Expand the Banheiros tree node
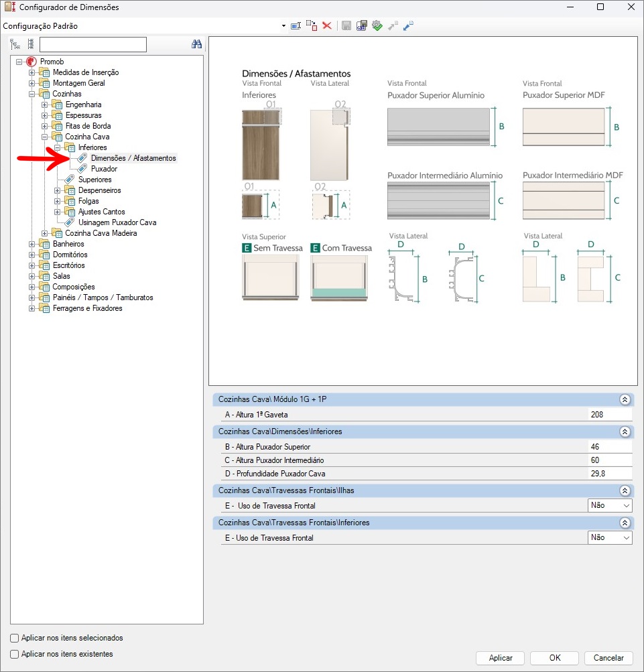This screenshot has height=672, width=644. (x=31, y=244)
